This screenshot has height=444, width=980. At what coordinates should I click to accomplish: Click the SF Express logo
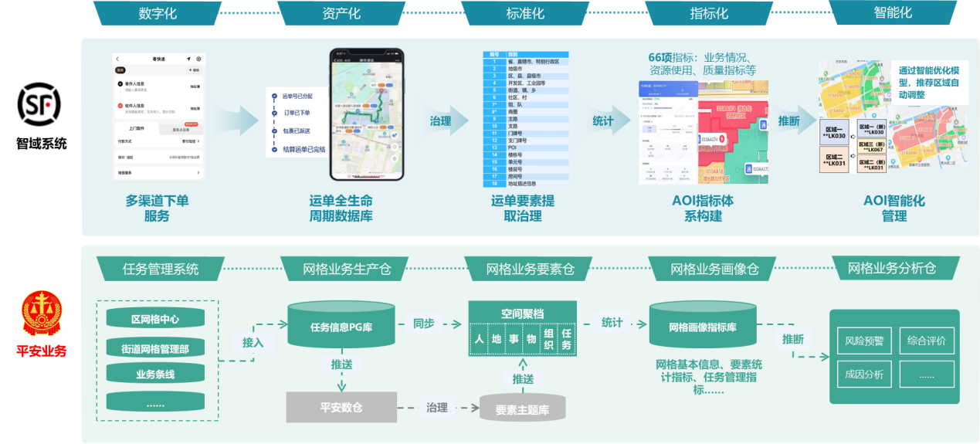click(x=42, y=103)
